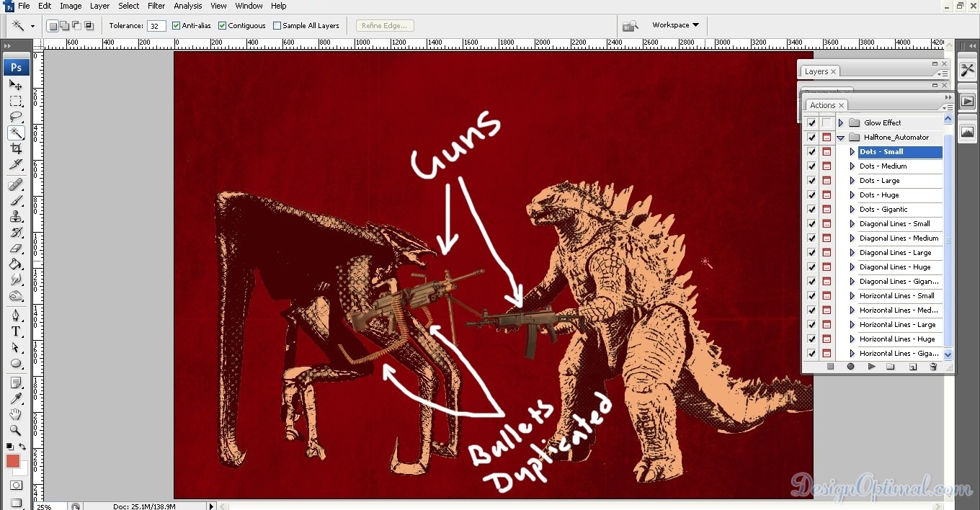The width and height of the screenshot is (980, 510).
Task: Select the History Brush tool
Action: (x=16, y=232)
